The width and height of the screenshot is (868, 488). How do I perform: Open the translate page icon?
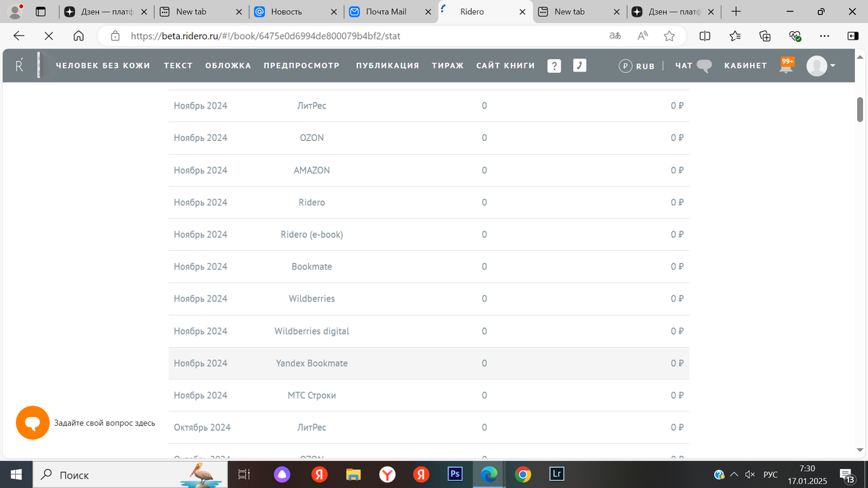tap(616, 35)
